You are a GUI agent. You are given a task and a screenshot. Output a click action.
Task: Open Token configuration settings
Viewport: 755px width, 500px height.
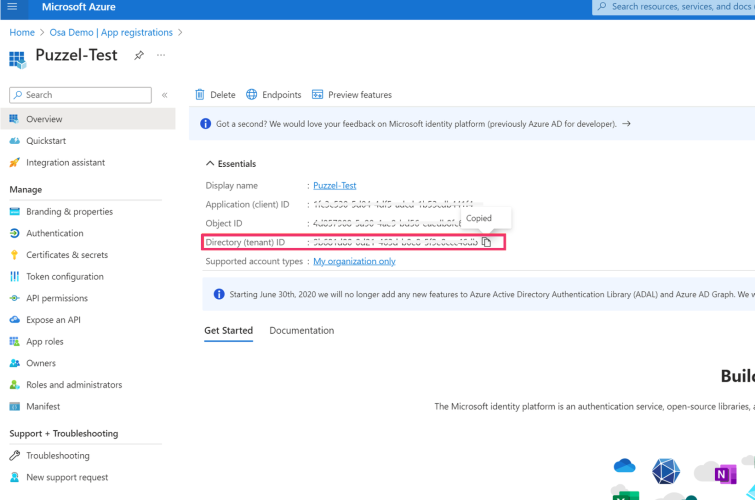click(65, 277)
